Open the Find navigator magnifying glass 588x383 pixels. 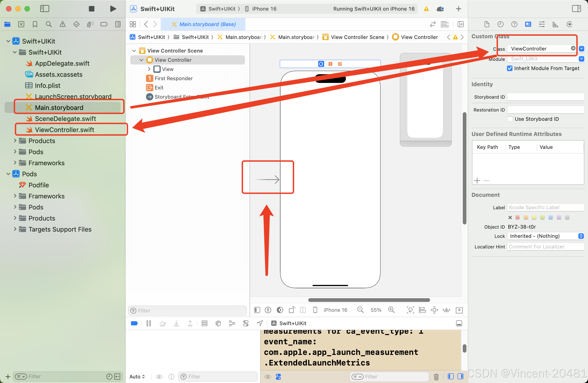(49, 24)
